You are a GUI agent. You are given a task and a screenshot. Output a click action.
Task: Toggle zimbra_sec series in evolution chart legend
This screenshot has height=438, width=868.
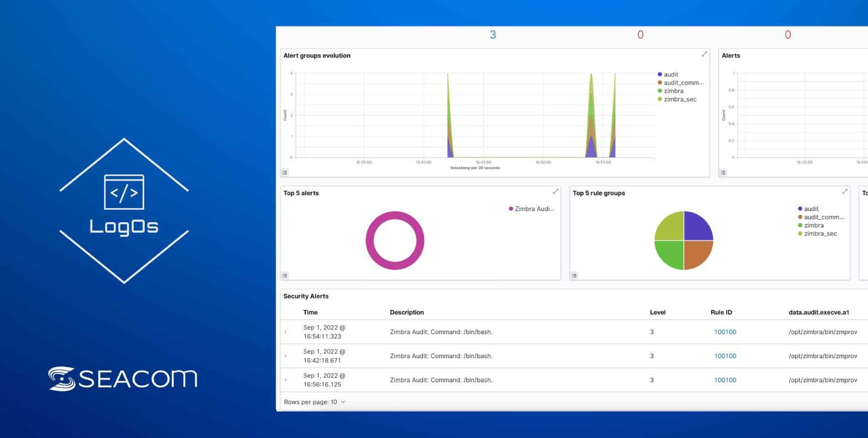(x=677, y=99)
